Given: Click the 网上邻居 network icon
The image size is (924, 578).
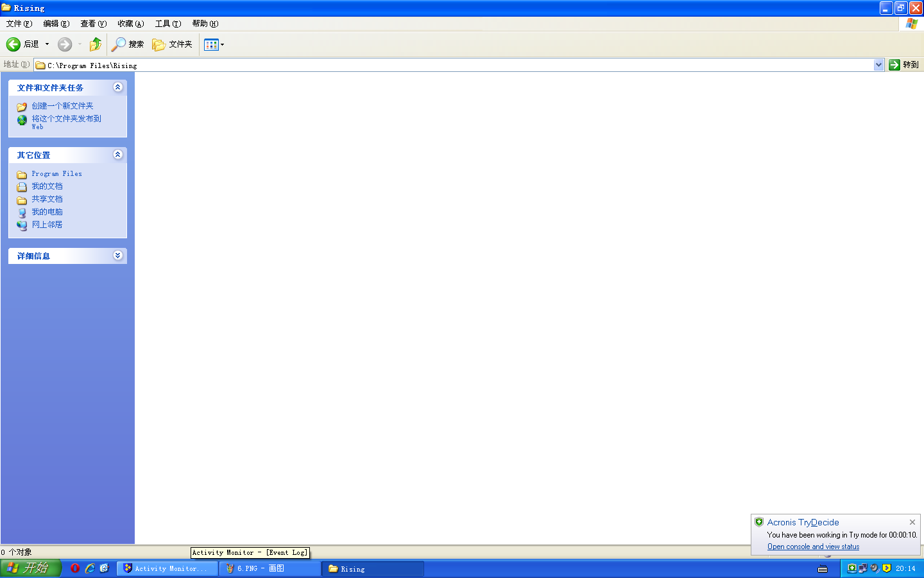Looking at the screenshot, I should click(x=22, y=225).
